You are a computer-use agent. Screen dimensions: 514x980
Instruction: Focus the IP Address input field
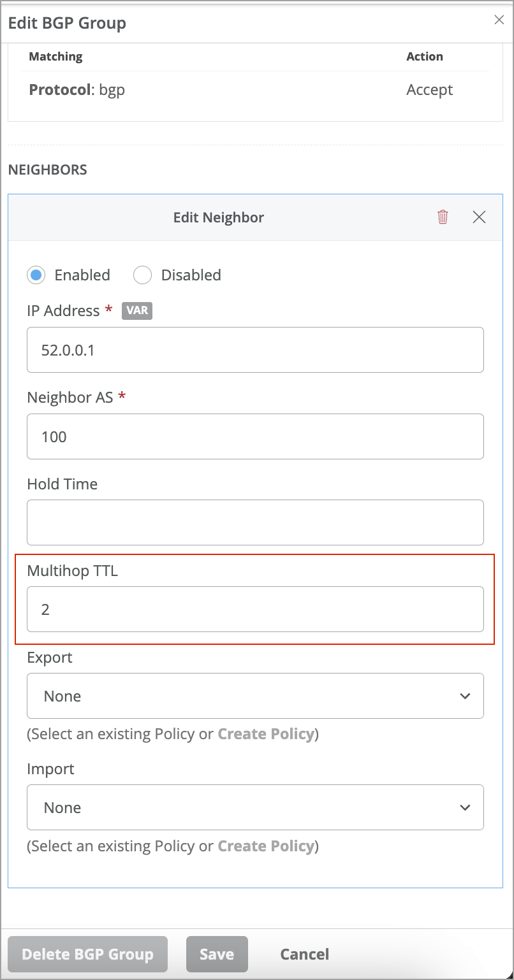pyautogui.click(x=255, y=350)
